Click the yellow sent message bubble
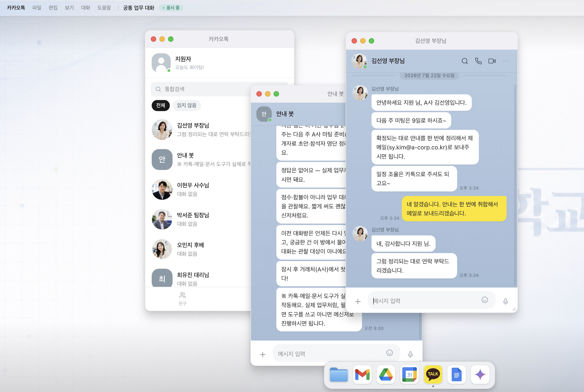 454,209
